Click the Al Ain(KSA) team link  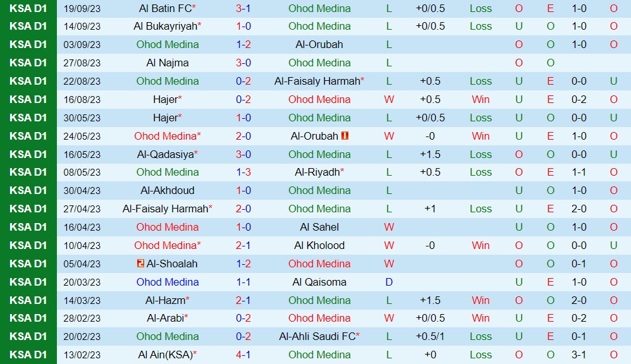pyautogui.click(x=165, y=355)
